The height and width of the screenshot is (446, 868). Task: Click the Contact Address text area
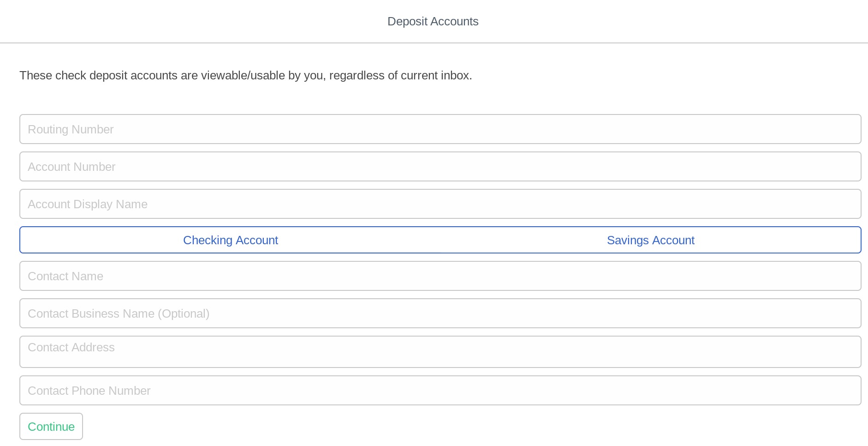440,352
